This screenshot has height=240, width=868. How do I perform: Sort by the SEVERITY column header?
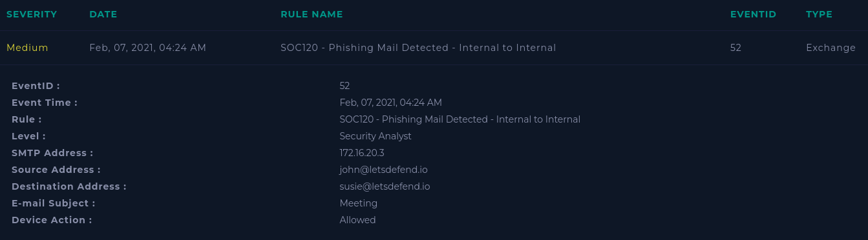pos(32,14)
